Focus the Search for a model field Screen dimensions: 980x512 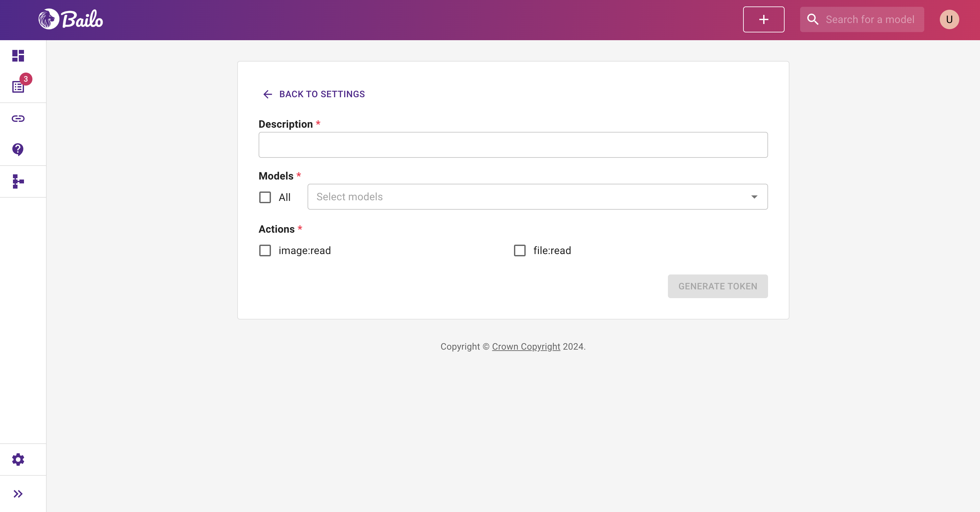[870, 19]
